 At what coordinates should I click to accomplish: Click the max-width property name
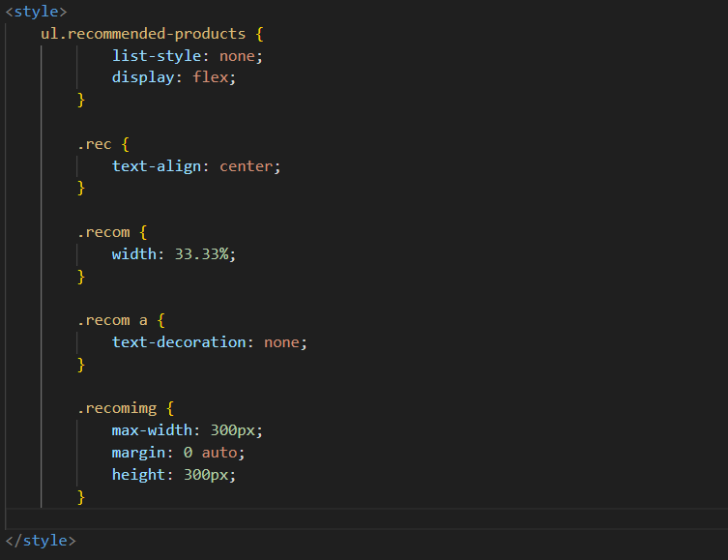(152, 430)
